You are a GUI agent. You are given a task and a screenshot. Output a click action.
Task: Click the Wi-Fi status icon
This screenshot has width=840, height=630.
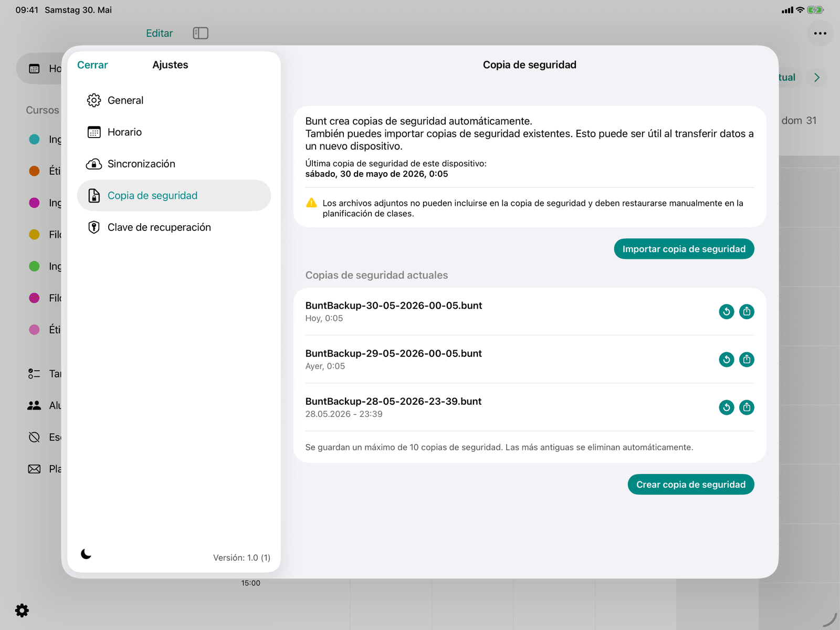point(800,10)
